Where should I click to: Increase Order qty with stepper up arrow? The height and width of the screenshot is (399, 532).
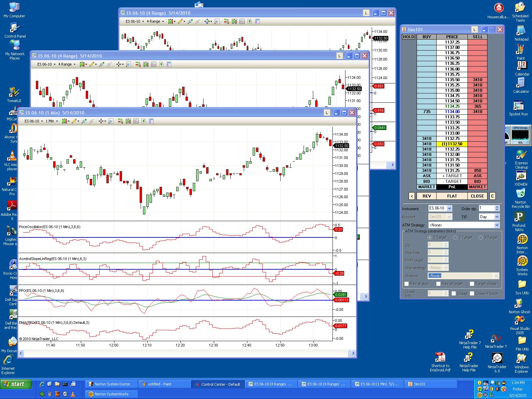pyautogui.click(x=497, y=207)
